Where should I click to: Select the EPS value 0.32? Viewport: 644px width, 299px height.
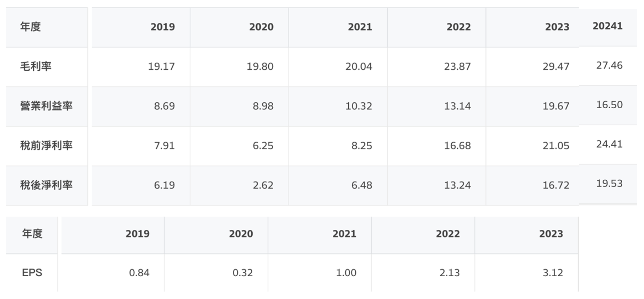242,273
